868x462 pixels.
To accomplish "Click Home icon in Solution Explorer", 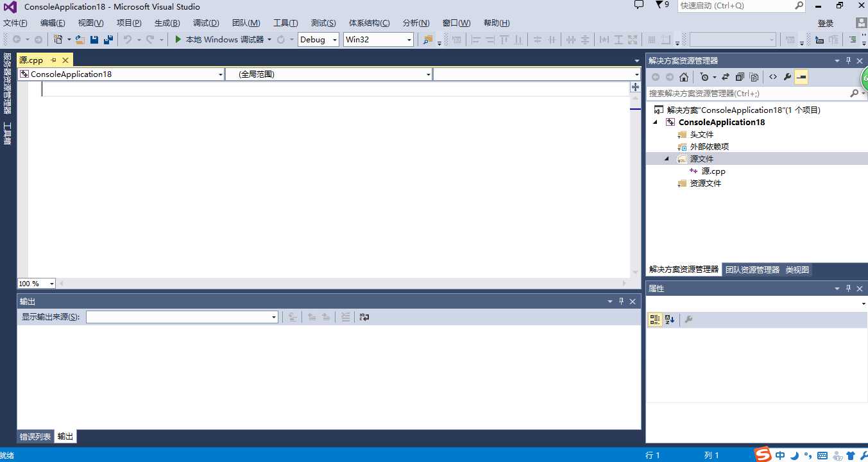I will click(x=684, y=77).
